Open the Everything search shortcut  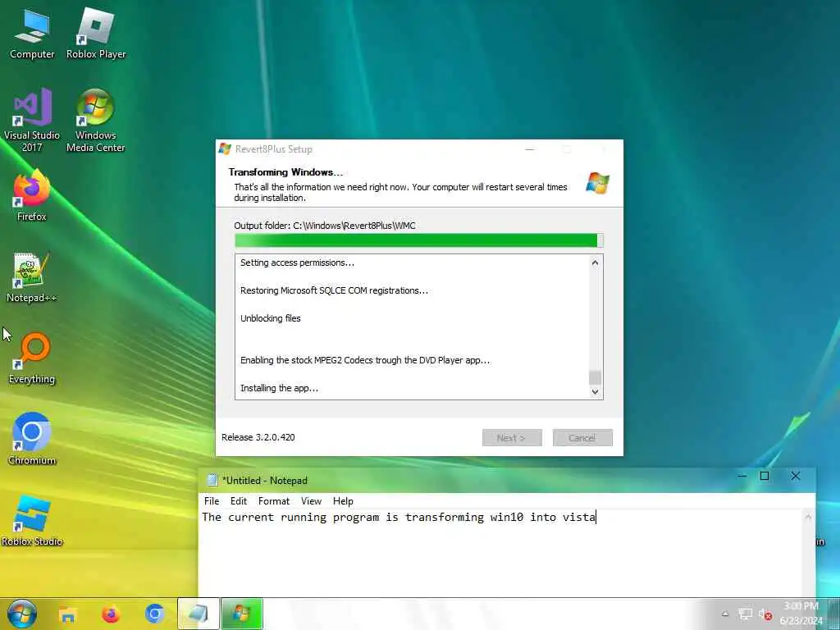pyautogui.click(x=32, y=358)
